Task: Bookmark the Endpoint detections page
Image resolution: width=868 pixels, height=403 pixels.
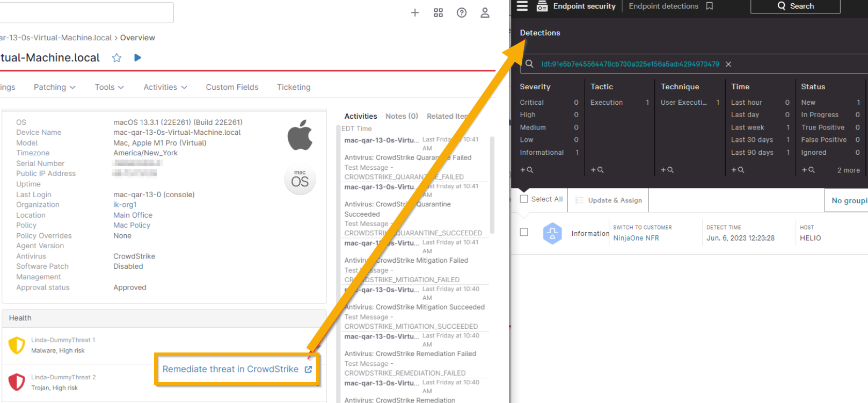Action: click(x=710, y=6)
